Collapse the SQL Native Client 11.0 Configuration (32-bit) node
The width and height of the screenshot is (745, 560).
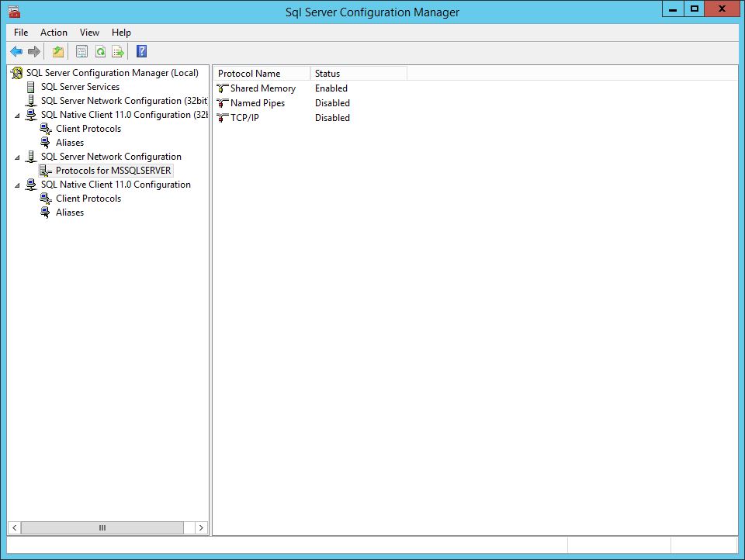tap(18, 116)
